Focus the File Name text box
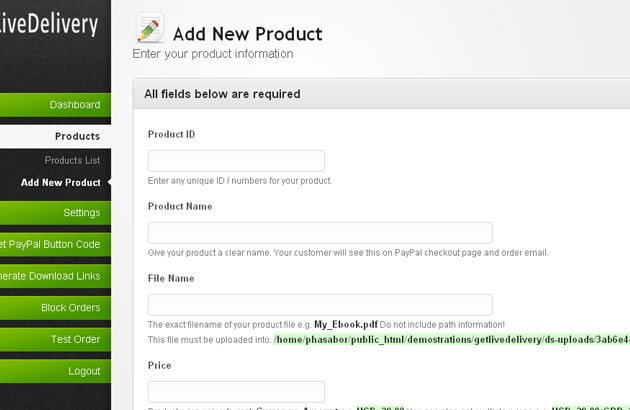The width and height of the screenshot is (630, 410). point(320,304)
